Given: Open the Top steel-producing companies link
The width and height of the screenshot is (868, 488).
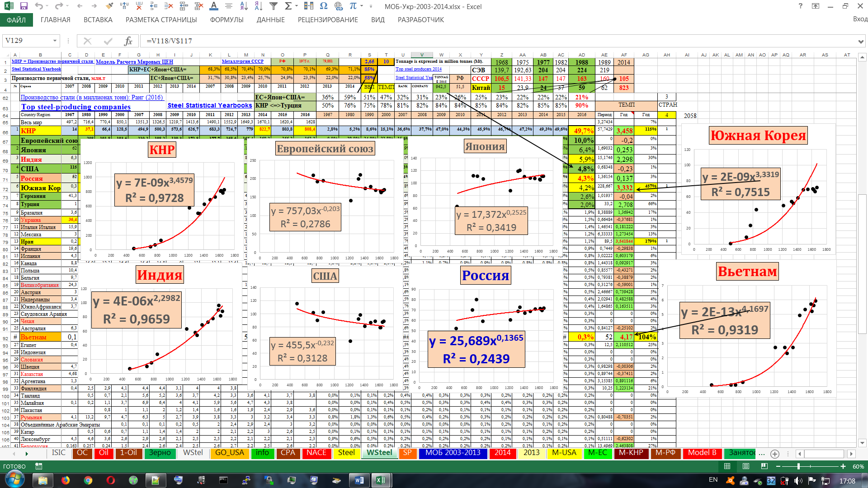Looking at the screenshot, I should (76, 107).
